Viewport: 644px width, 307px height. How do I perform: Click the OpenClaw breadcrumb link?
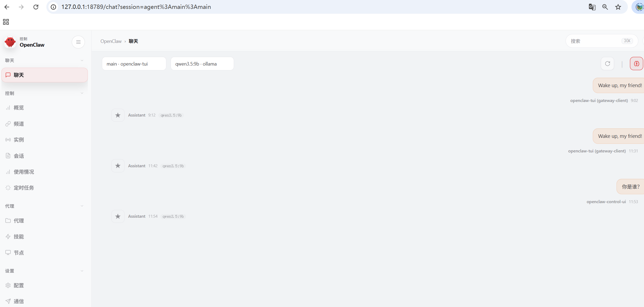(x=111, y=41)
